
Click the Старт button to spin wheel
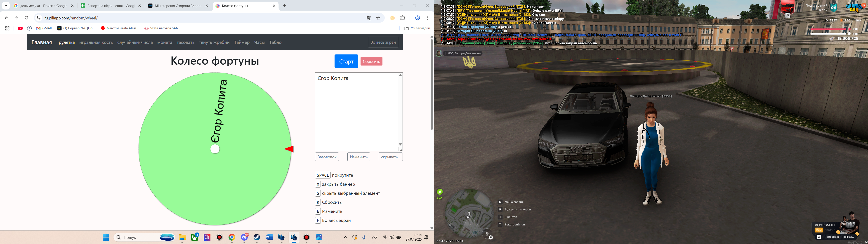tap(346, 61)
